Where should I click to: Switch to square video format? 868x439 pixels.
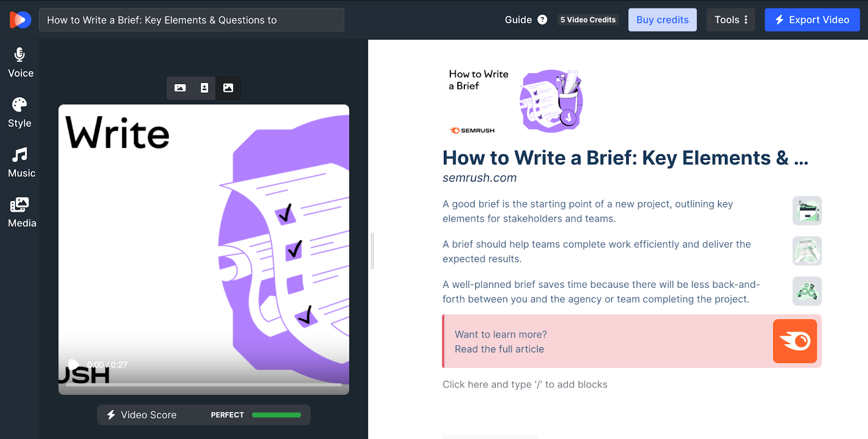(x=228, y=88)
